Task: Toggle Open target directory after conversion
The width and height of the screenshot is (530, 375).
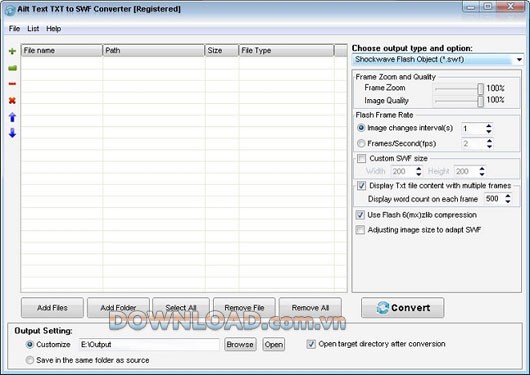Action: [311, 344]
